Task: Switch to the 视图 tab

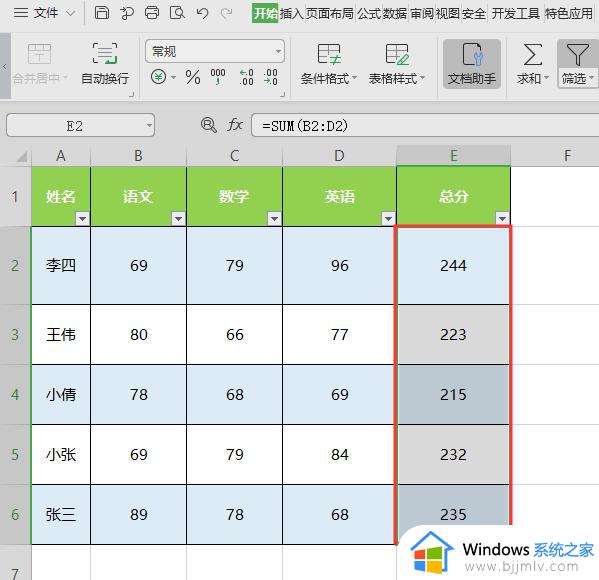Action: click(448, 13)
